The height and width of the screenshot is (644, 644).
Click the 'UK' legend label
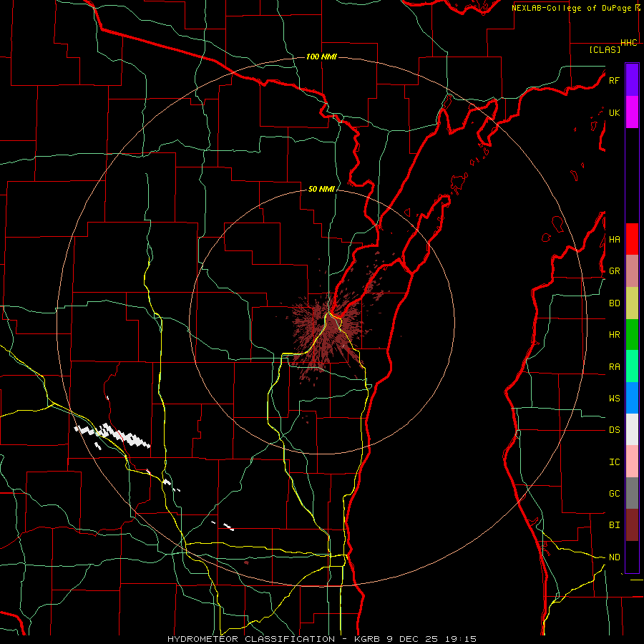point(614,112)
